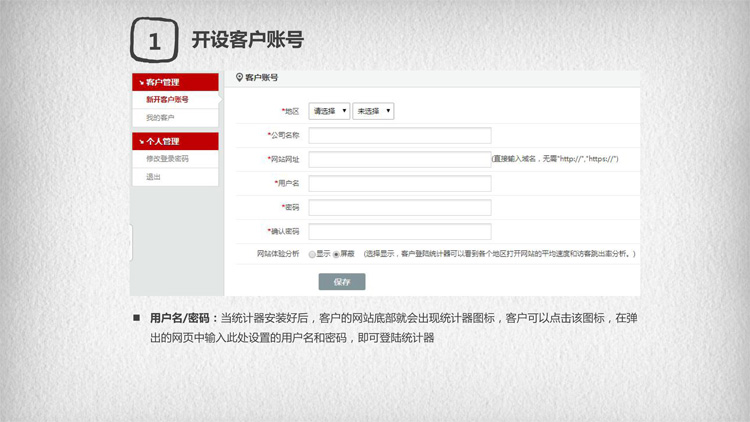750x422 pixels.
Task: Click into the 网站网址 text box
Action: coord(399,159)
